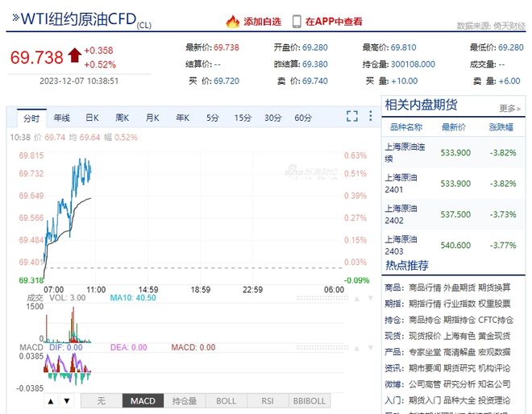Open 上海原油2401 futures row
This screenshot has width=532, height=414.
[454, 184]
